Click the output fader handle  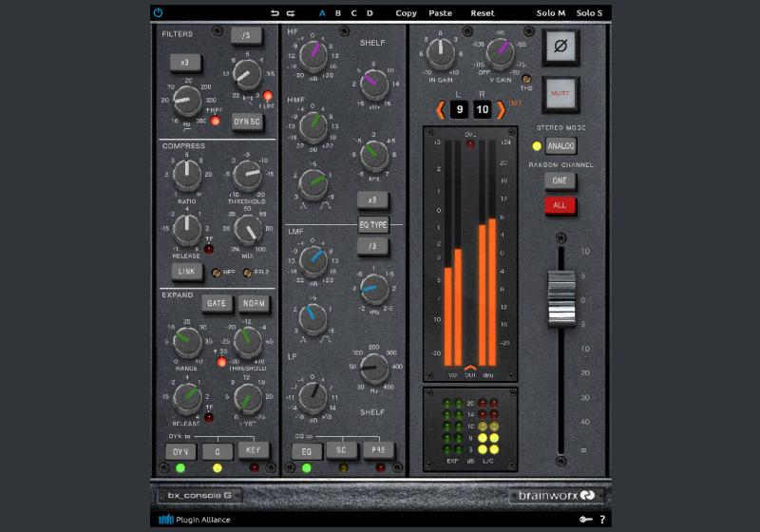tap(560, 298)
